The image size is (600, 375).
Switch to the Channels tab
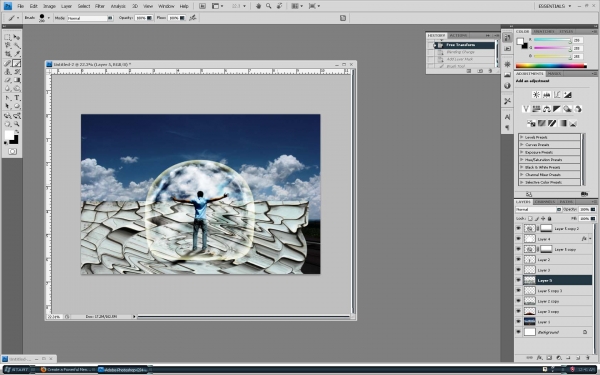pyautogui.click(x=545, y=202)
